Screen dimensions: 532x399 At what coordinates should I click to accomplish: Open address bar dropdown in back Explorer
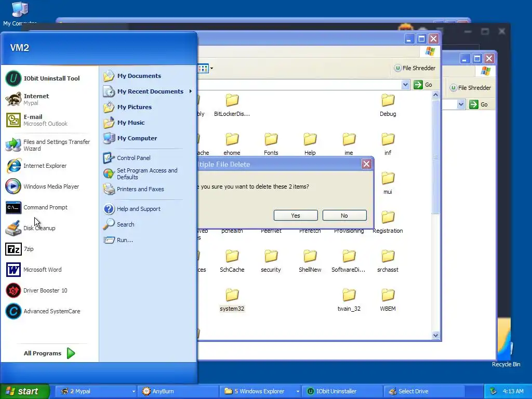[x=461, y=104]
